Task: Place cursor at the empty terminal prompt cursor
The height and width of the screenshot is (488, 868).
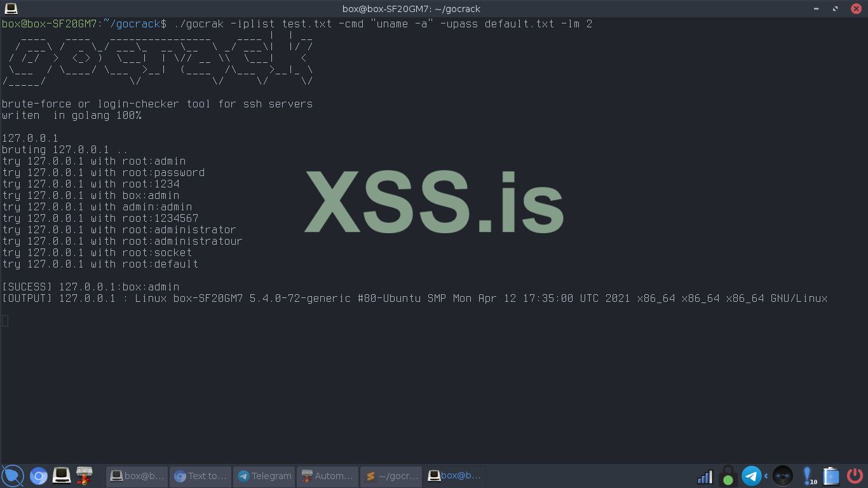Action: tap(5, 322)
